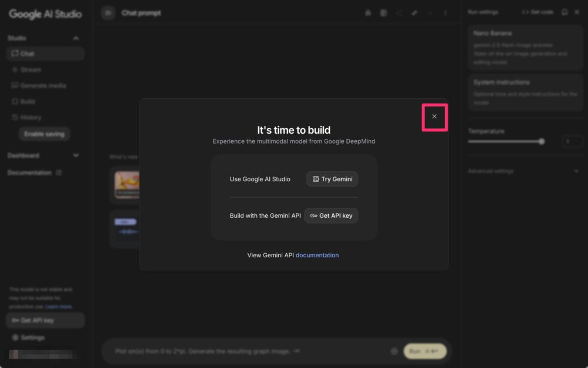Expand Advanced settings in run settings
The image size is (588, 368).
click(575, 171)
